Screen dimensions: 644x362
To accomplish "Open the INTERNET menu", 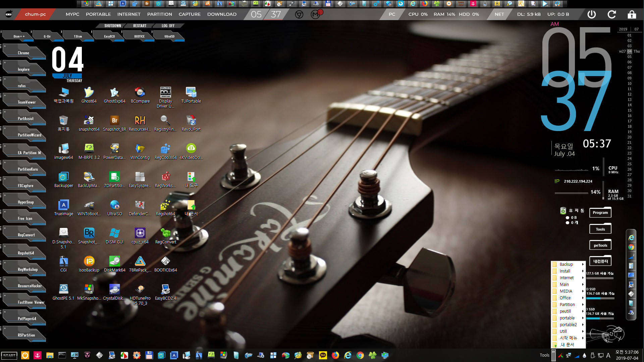I will [x=129, y=14].
